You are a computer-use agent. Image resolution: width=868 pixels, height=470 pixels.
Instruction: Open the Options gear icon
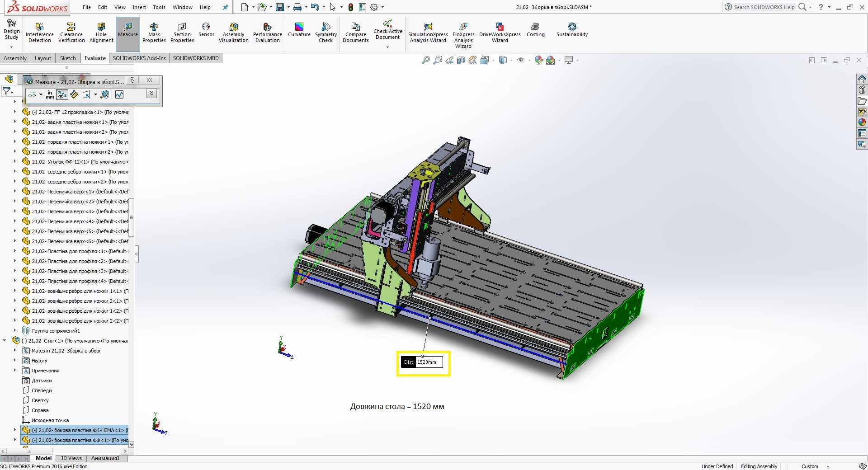coord(374,7)
